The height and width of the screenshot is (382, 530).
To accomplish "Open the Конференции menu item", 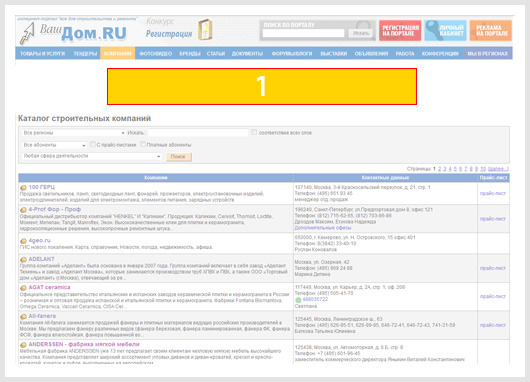I will [x=440, y=53].
